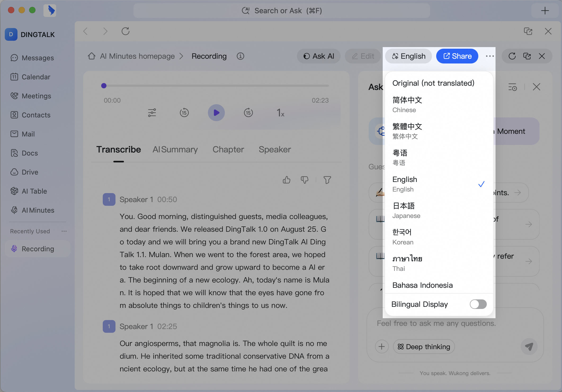The height and width of the screenshot is (392, 562).
Task: Collapse the English language dropdown button
Action: coord(408,56)
